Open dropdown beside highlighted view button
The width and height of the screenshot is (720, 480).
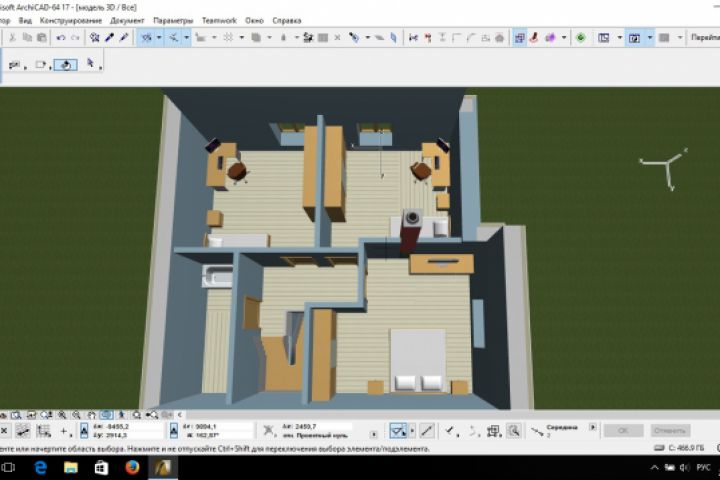point(649,38)
